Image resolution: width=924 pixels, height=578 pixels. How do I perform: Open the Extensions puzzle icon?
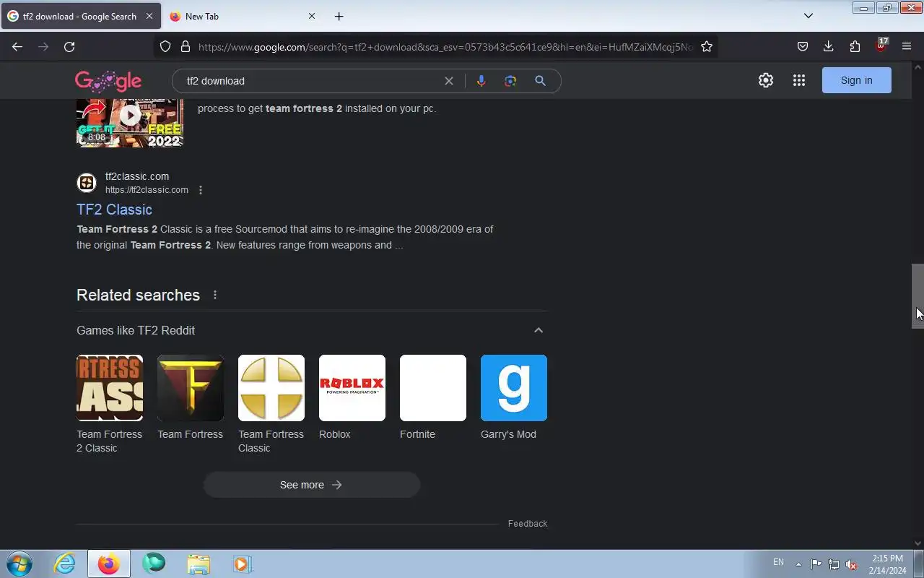point(855,47)
